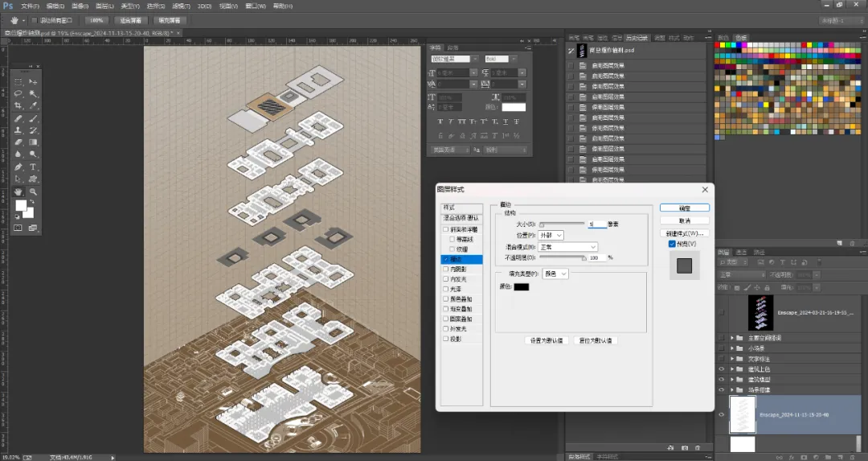The image size is (868, 461).
Task: Hide the 建筑模型 layer group
Action: 721,380
